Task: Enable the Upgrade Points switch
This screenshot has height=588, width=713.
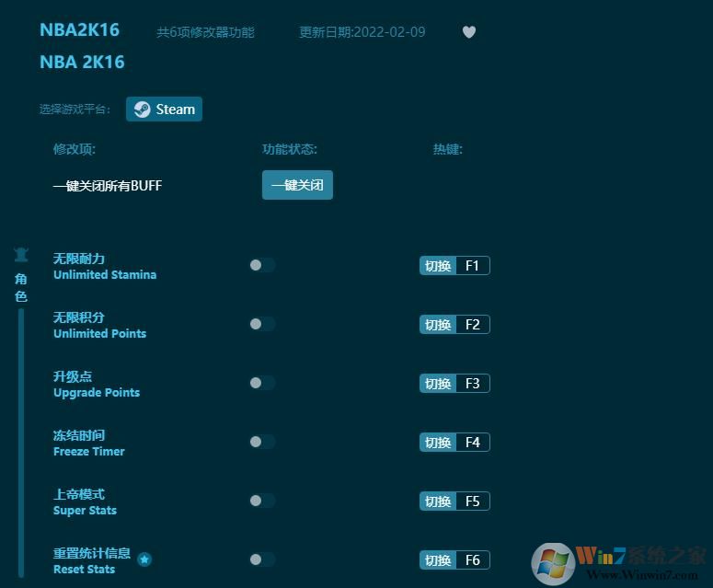Action: [x=262, y=383]
